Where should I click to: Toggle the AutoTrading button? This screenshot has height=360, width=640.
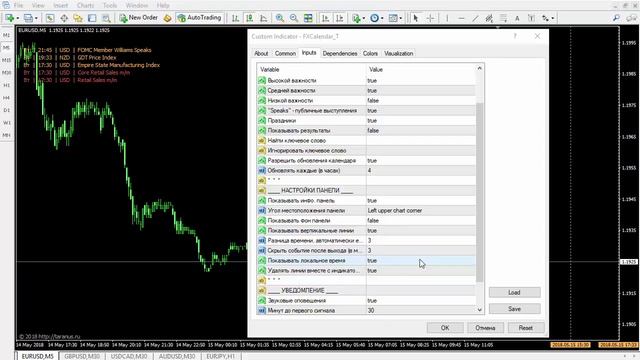click(199, 18)
